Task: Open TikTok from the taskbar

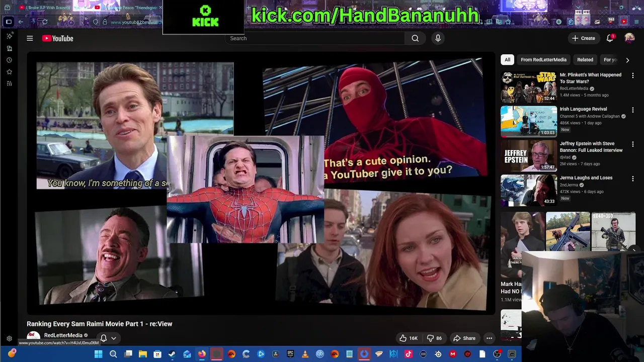Action: pyautogui.click(x=408, y=354)
